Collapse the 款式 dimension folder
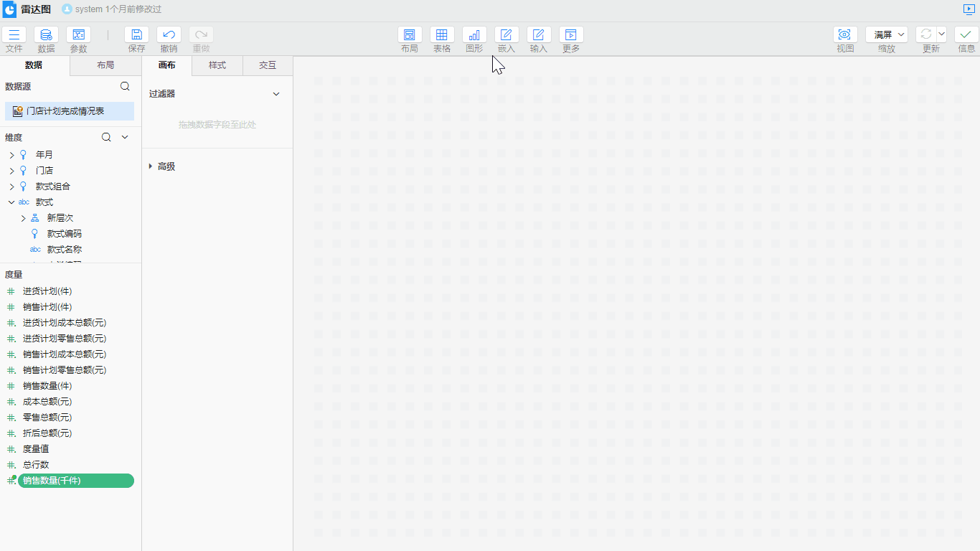Screen dimensions: 980x551 pyautogui.click(x=11, y=202)
